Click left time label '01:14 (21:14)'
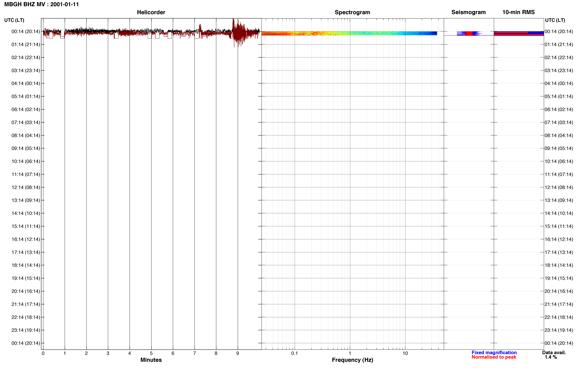 pos(26,45)
